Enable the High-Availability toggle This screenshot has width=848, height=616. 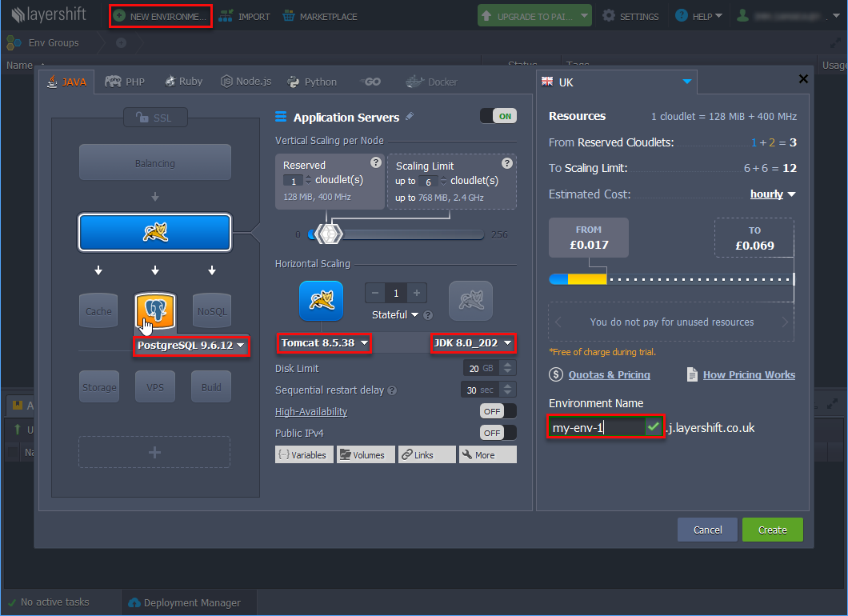pyautogui.click(x=498, y=411)
